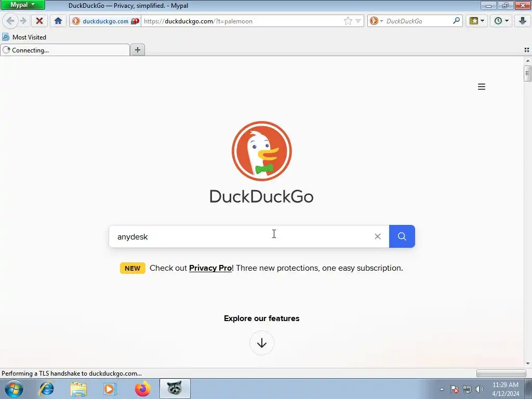Click the mixed content warning icon in address bar
532x399 pixels.
pos(135,21)
